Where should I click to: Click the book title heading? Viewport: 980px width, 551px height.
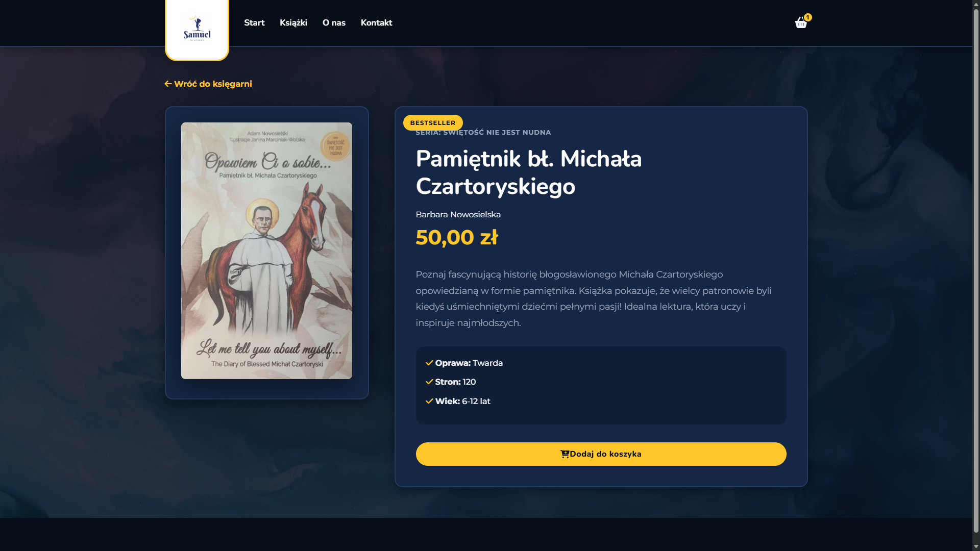pos(529,172)
